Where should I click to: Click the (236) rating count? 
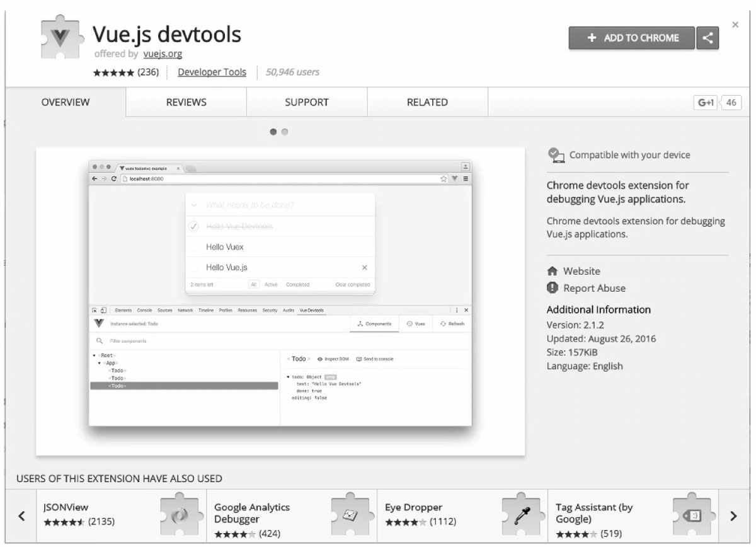coord(148,72)
